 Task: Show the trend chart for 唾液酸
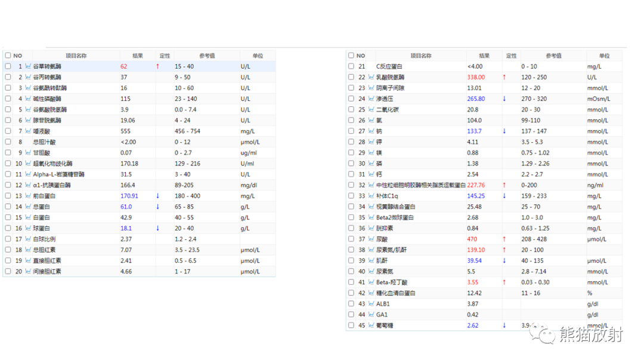28,131
